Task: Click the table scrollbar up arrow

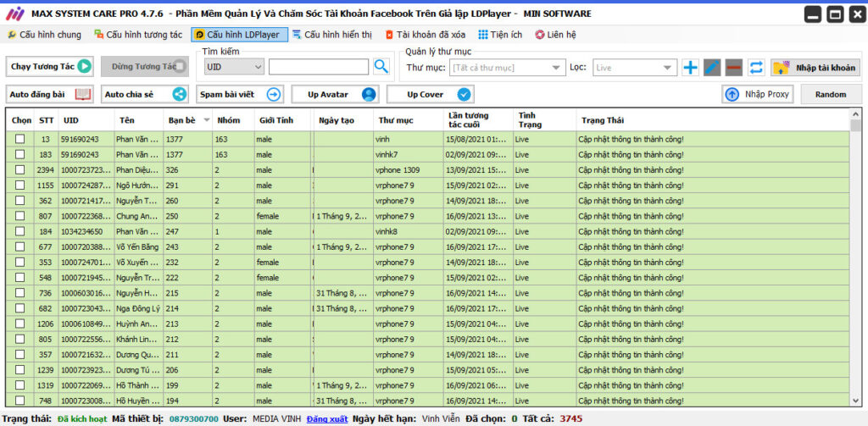Action: (856, 114)
